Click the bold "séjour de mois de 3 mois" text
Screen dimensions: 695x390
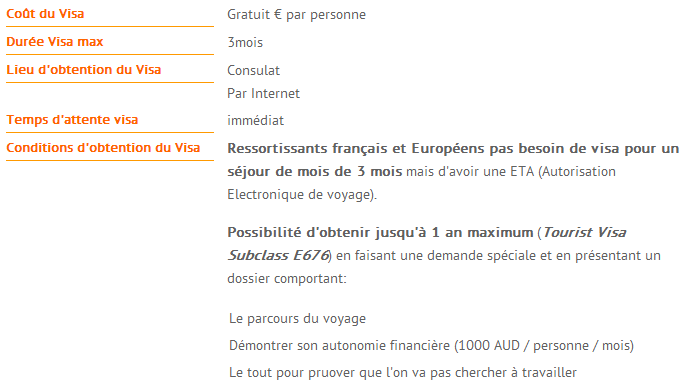coord(315,172)
